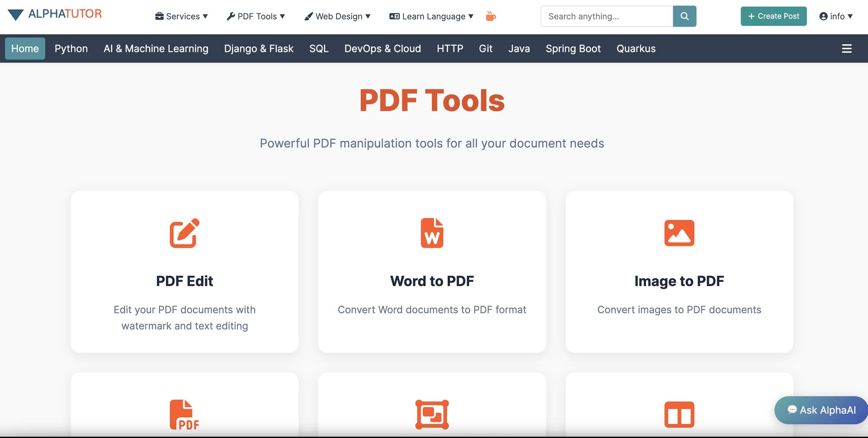Click the object group frame icon
868x438 pixels.
point(432,414)
